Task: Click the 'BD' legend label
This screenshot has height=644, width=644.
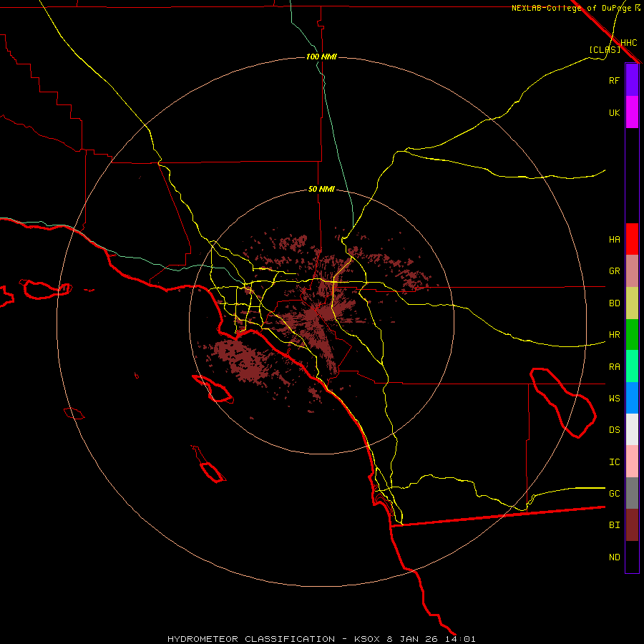Action: coord(614,303)
